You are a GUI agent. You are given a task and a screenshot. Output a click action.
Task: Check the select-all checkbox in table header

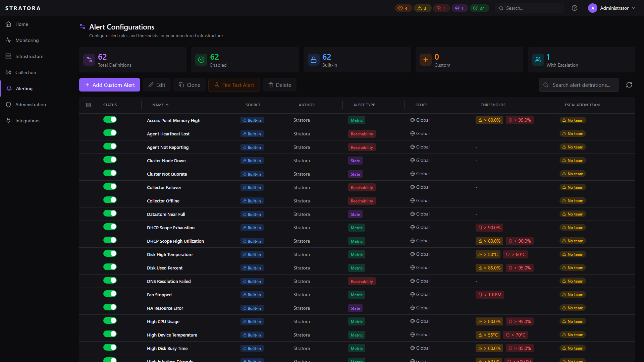tap(89, 105)
